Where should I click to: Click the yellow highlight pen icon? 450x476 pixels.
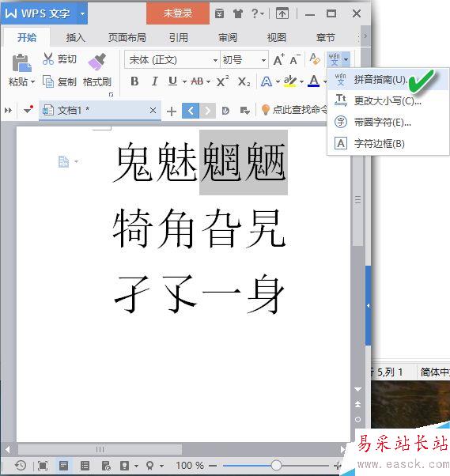(290, 81)
